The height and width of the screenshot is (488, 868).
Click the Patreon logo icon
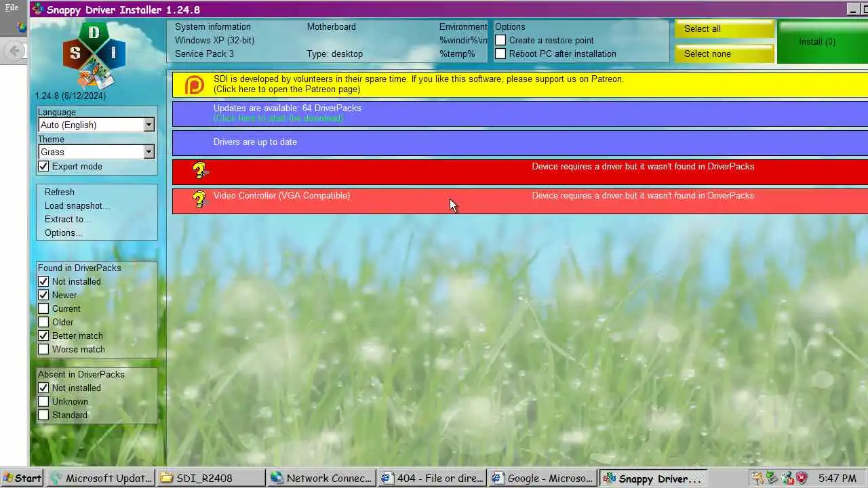195,85
